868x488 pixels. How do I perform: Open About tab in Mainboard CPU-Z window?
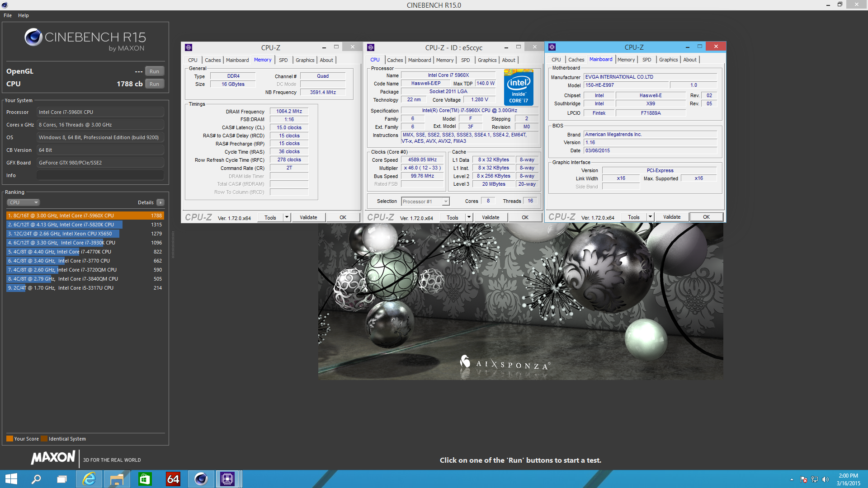690,60
